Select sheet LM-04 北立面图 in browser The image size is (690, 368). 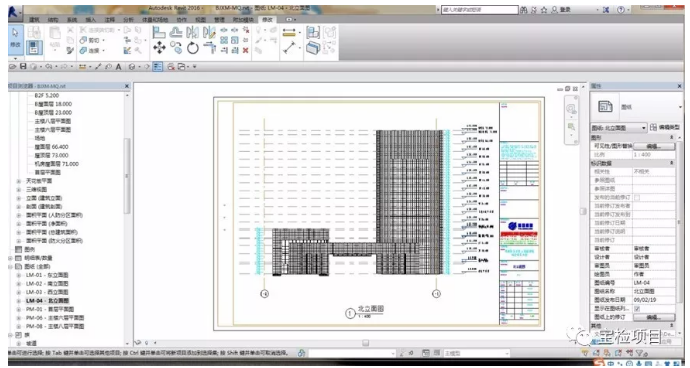(48, 301)
